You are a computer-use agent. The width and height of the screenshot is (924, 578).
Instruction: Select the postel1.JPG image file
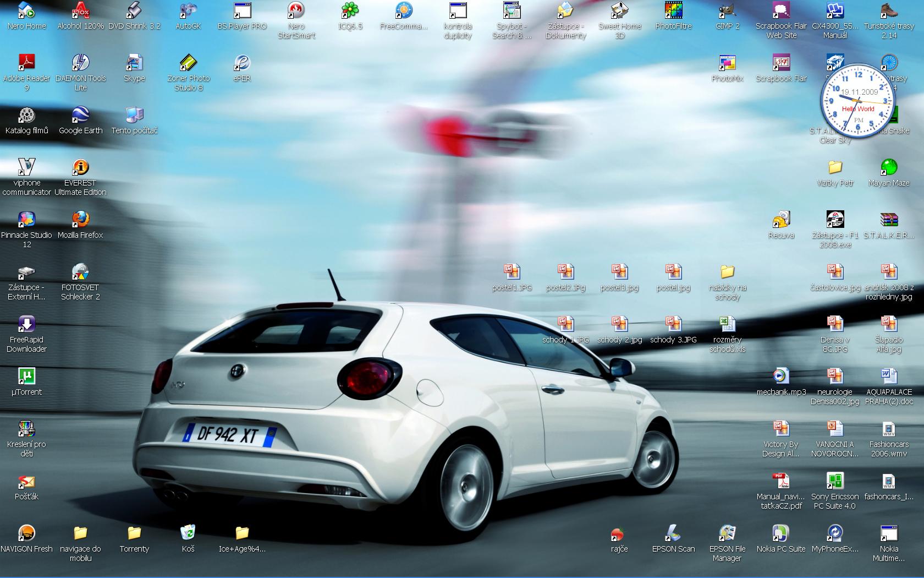(x=512, y=272)
